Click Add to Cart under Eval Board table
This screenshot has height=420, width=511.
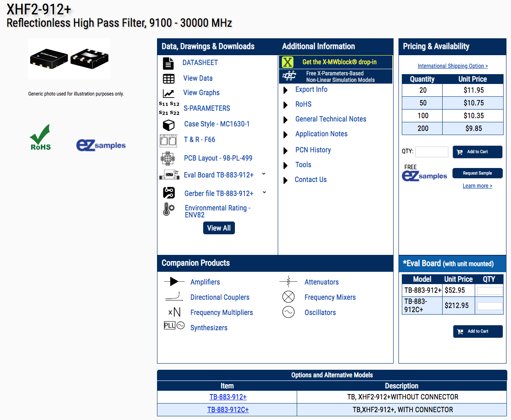point(478,331)
